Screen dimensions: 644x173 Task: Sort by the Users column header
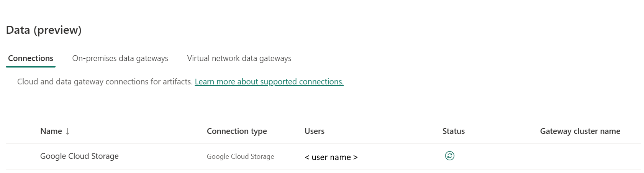point(315,131)
